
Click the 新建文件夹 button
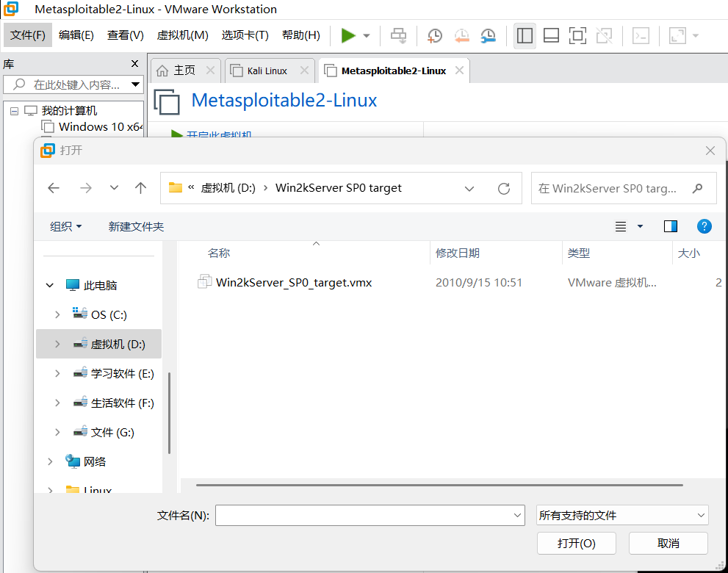(136, 226)
